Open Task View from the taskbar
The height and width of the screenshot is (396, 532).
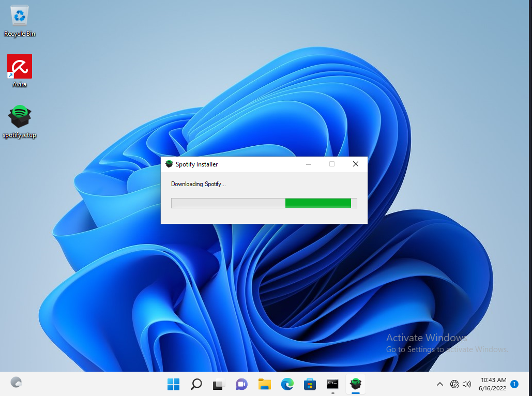point(219,384)
